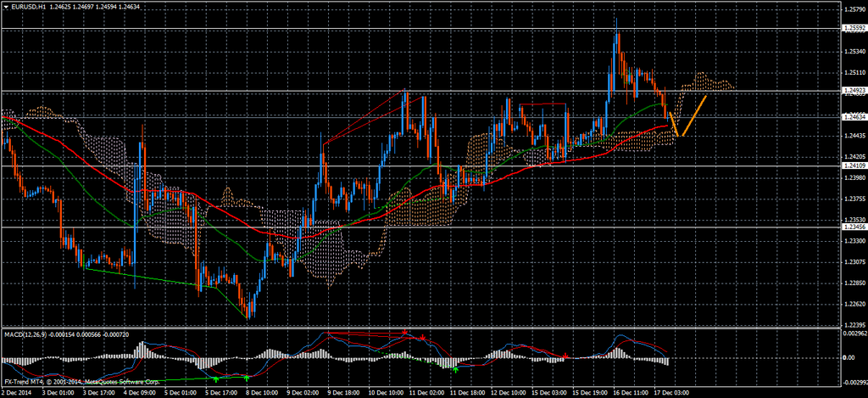Click the rising orange trend line

click(x=695, y=115)
